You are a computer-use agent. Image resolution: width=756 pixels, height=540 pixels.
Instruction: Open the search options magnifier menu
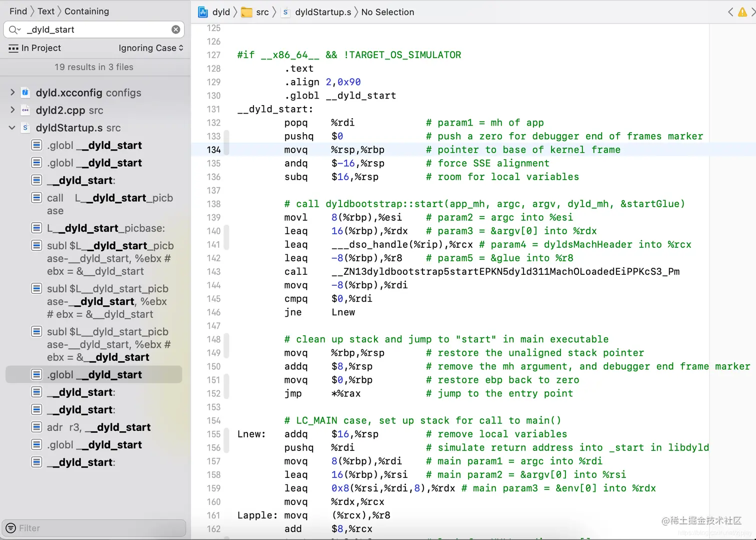click(14, 30)
